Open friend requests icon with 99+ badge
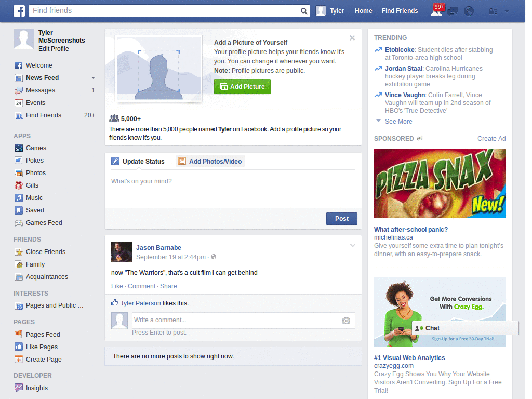 pos(436,10)
